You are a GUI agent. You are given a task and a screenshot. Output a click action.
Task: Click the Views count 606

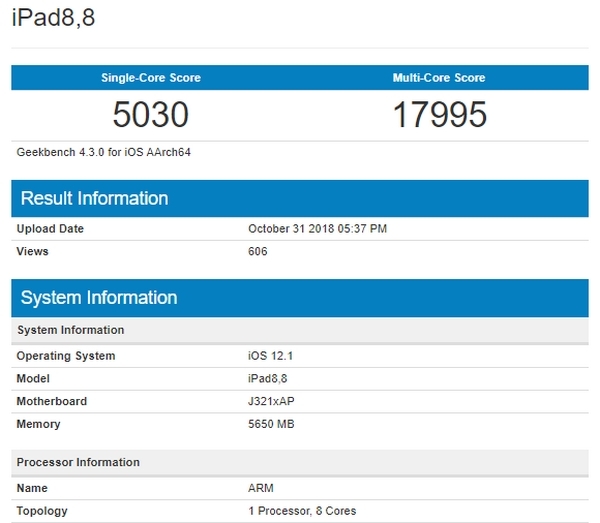pyautogui.click(x=258, y=251)
